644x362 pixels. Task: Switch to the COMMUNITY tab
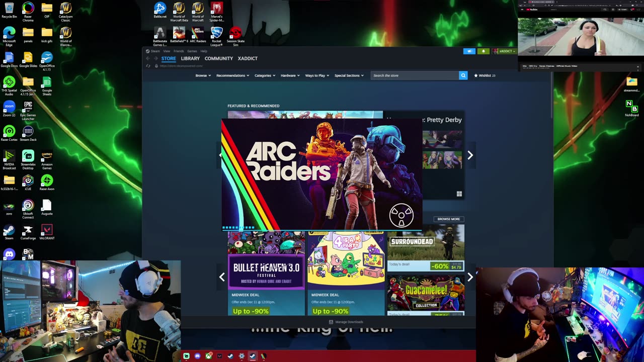coord(219,58)
